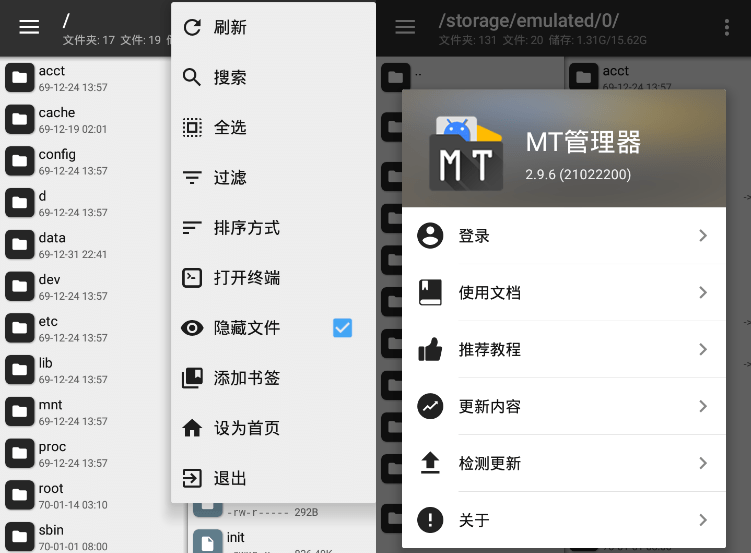This screenshot has height=553, width=751.
Task: Open the etc folder
Action: click(86, 328)
